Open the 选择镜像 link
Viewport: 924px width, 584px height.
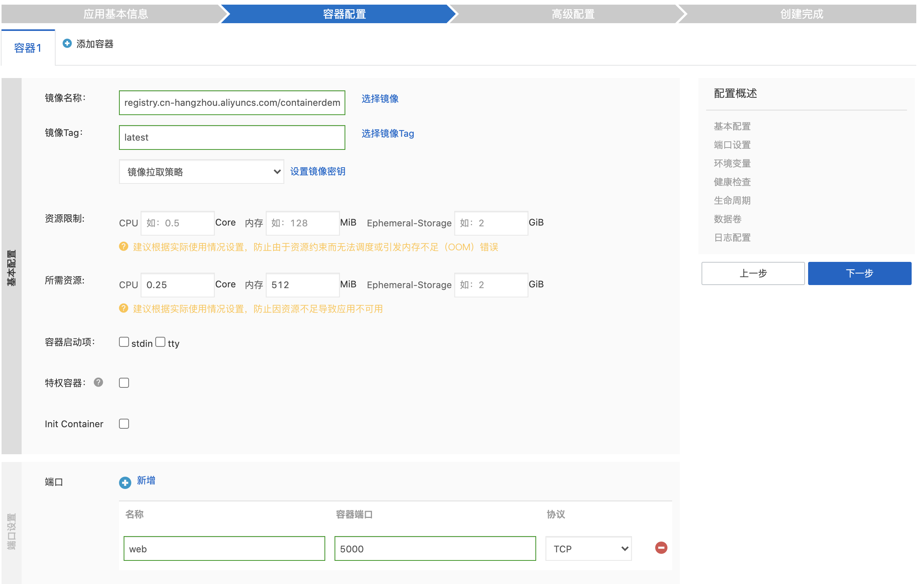coord(380,99)
